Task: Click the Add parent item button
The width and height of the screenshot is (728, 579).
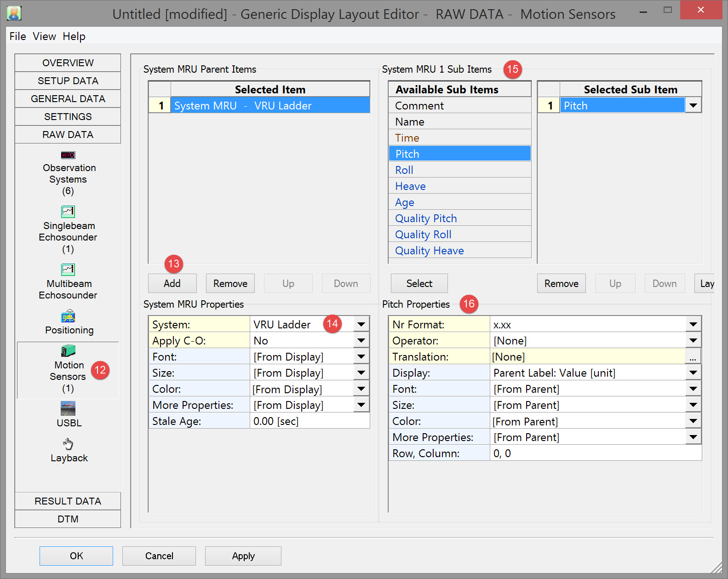Action: pos(172,283)
